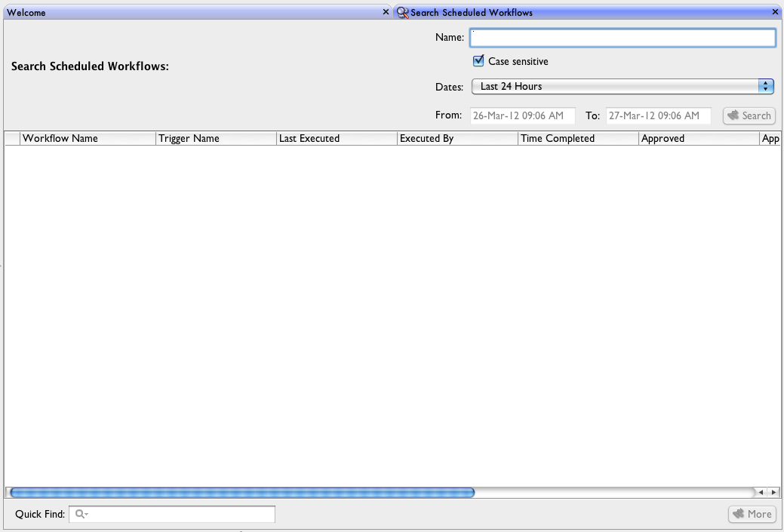Click the magnifying glass icon in Quick Find
The image size is (784, 532).
[81, 514]
